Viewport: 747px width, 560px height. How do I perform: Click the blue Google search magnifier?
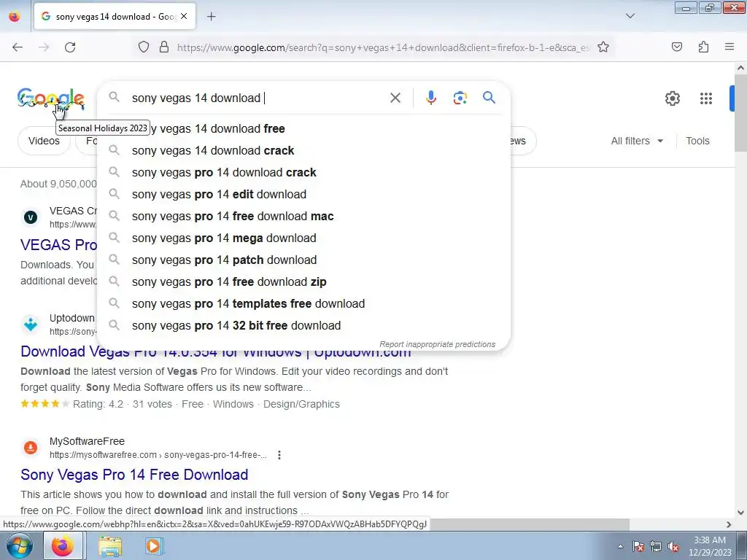(489, 98)
